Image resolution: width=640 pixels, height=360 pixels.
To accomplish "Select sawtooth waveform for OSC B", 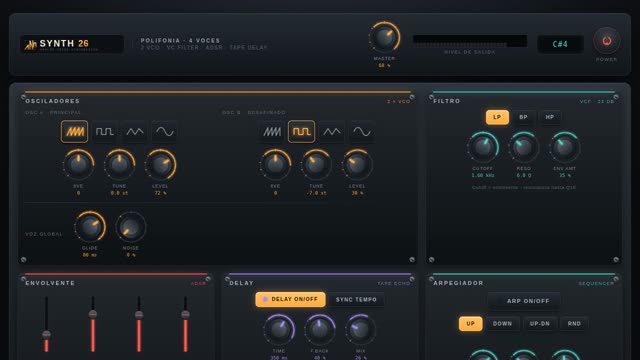I will click(271, 131).
